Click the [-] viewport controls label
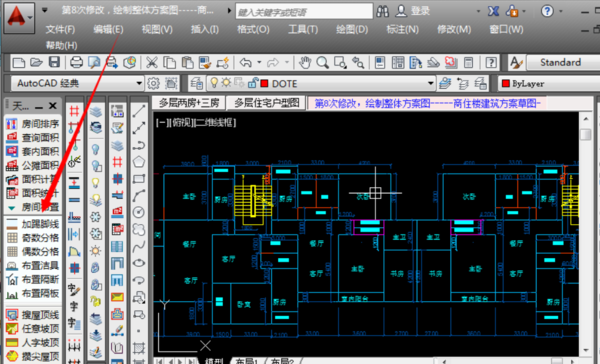 (163, 122)
